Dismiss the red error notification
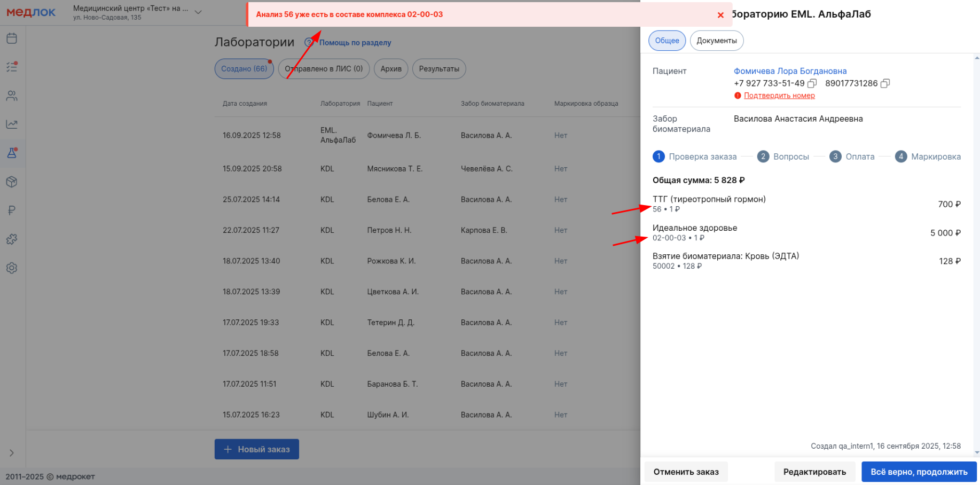980x485 pixels. pyautogui.click(x=720, y=15)
